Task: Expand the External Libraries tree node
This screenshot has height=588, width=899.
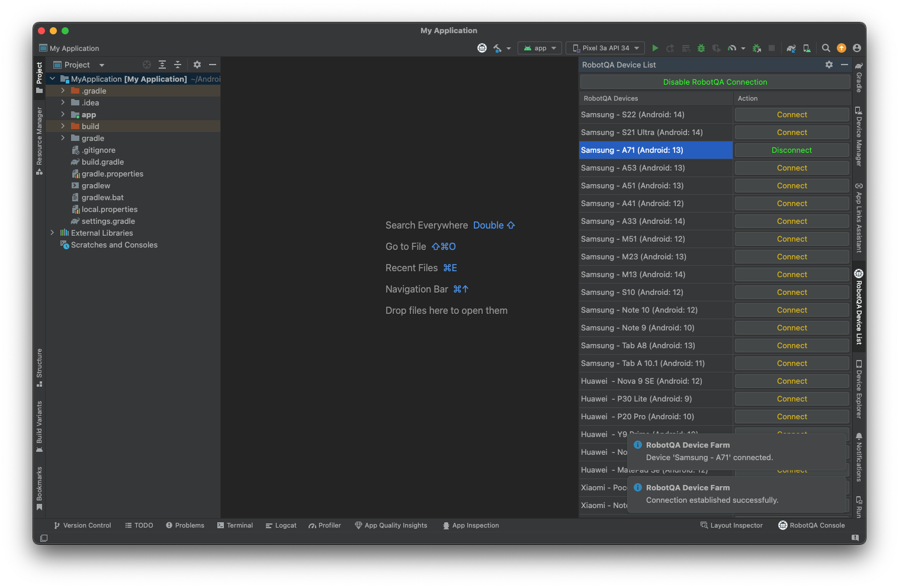Action: [52, 233]
